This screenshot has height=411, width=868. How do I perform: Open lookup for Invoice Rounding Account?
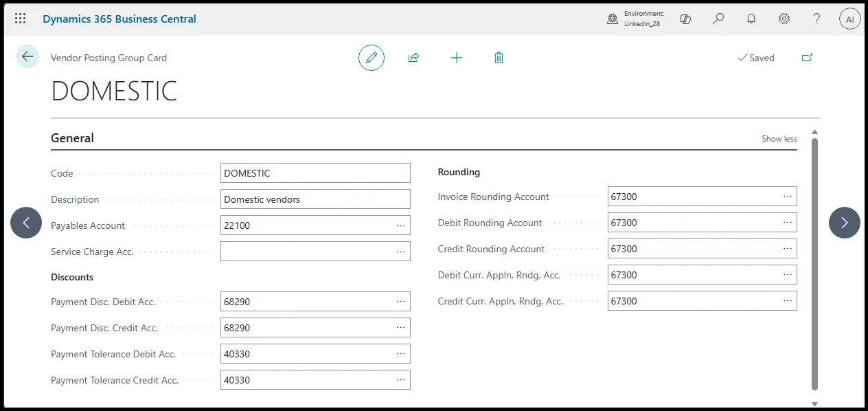pos(788,197)
